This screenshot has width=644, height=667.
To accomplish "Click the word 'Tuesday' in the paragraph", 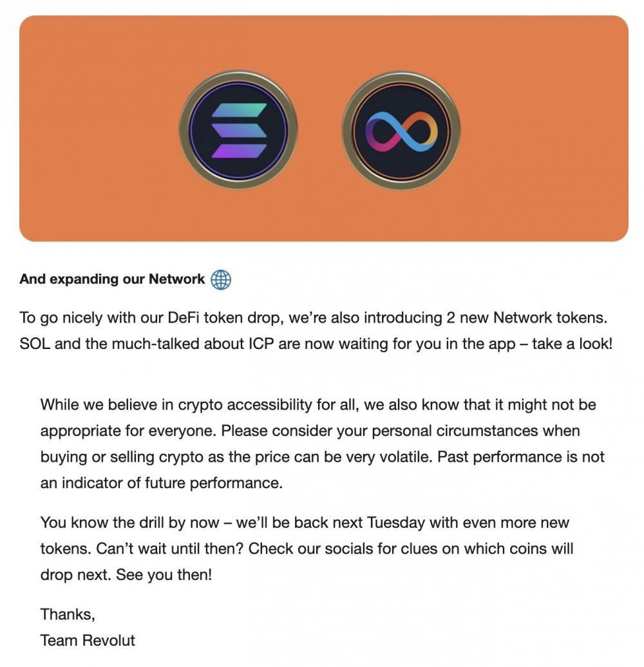I will click(395, 523).
